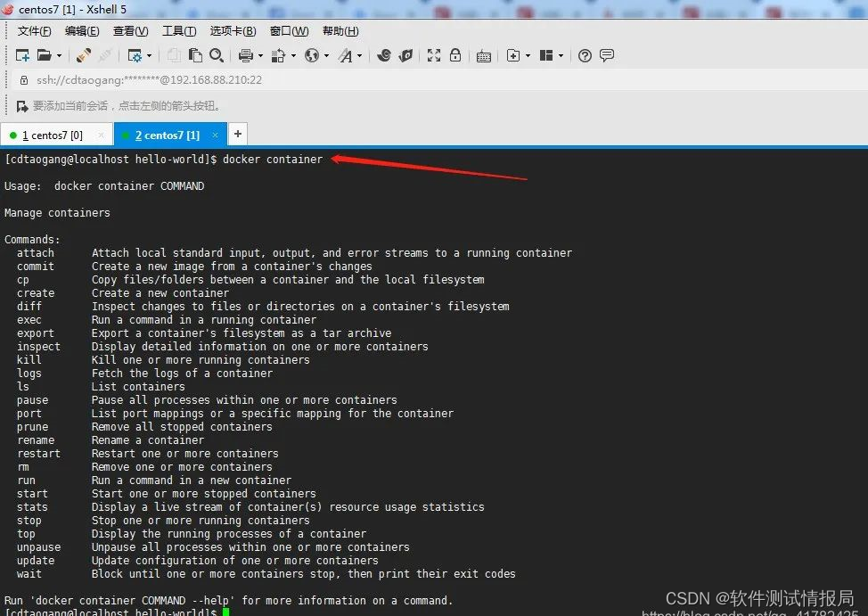Click the 'stats' command name

[32, 507]
